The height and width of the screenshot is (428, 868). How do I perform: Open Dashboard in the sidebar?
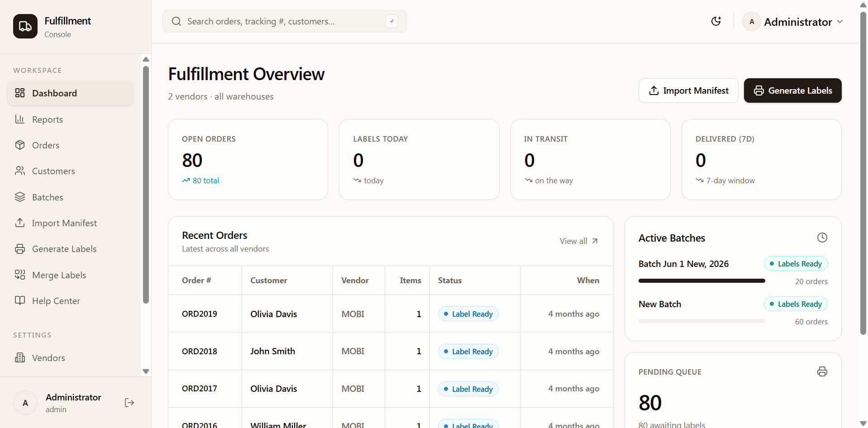[x=70, y=93]
